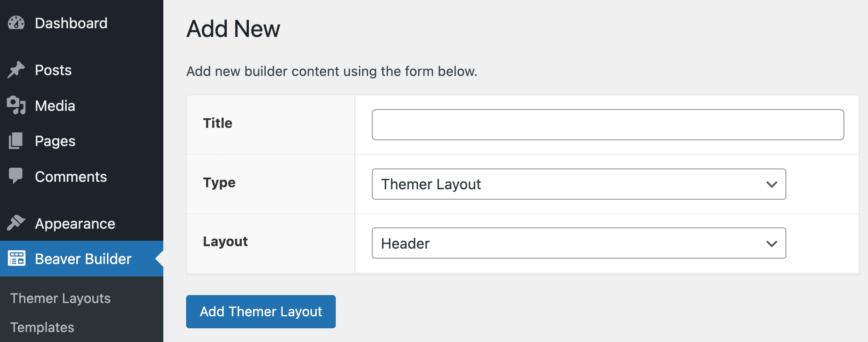Open the Templates submenu item
Viewport: 868px width, 342px height.
42,327
